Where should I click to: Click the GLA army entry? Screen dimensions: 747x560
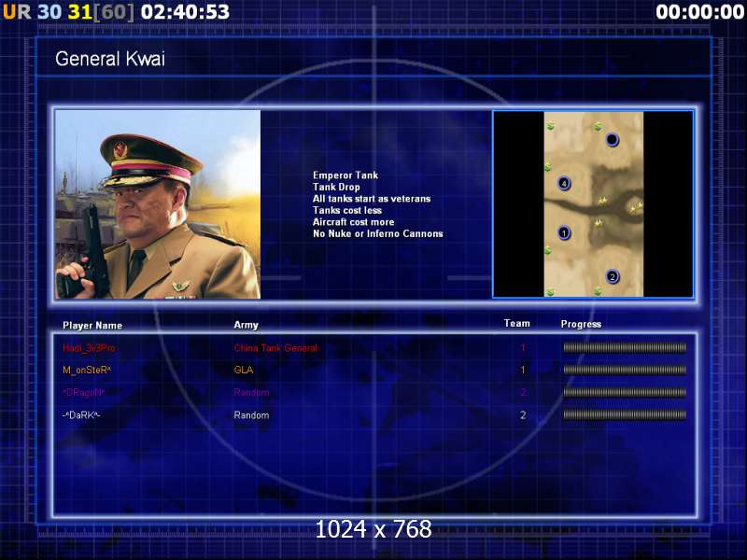pyautogui.click(x=244, y=370)
